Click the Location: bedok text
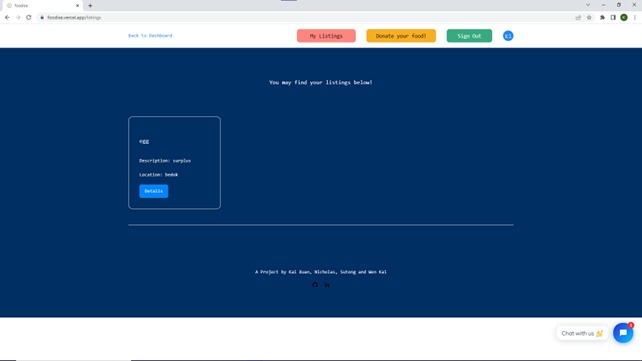Screen dimensions: 642x361 158,174
